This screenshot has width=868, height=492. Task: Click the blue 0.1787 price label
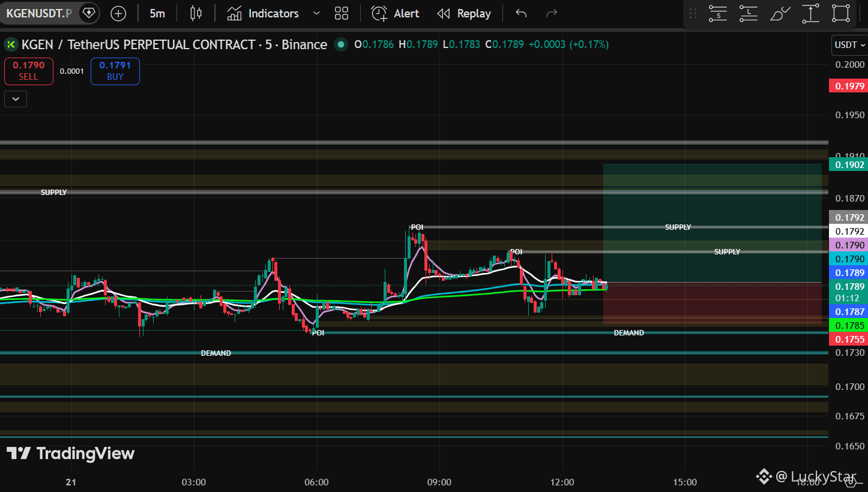(850, 311)
